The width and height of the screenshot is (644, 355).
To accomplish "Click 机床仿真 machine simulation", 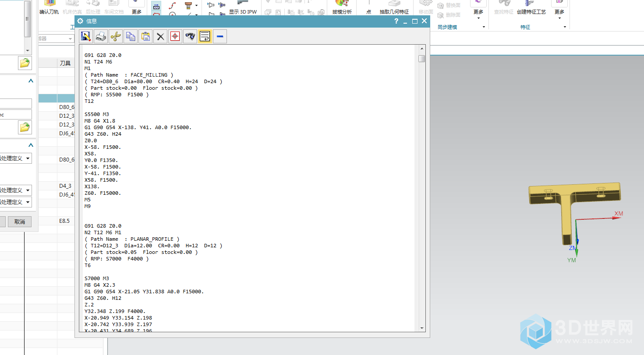I will point(72,8).
